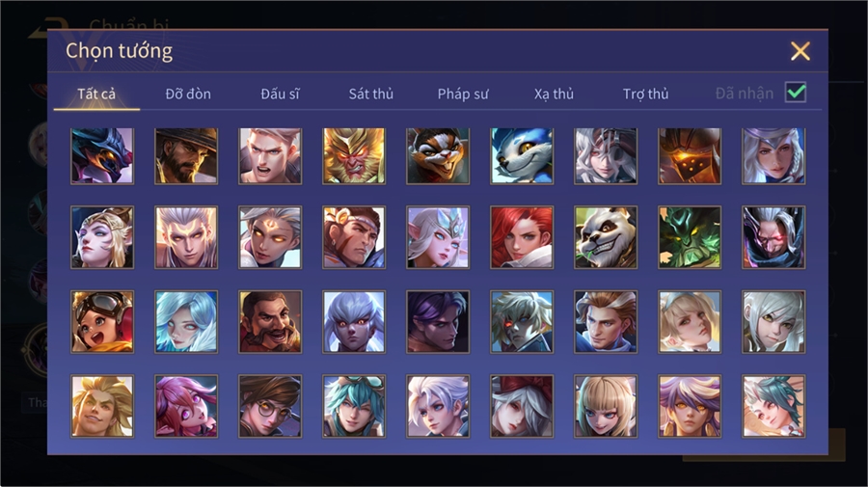Toggle the Đã nhận checkbox
Screen dimensions: 868x487
[x=796, y=93]
